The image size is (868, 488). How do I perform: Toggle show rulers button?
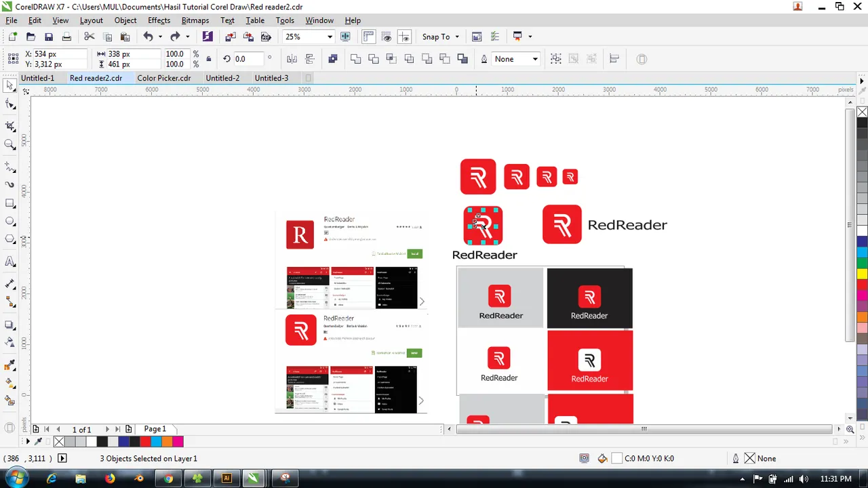[369, 37]
